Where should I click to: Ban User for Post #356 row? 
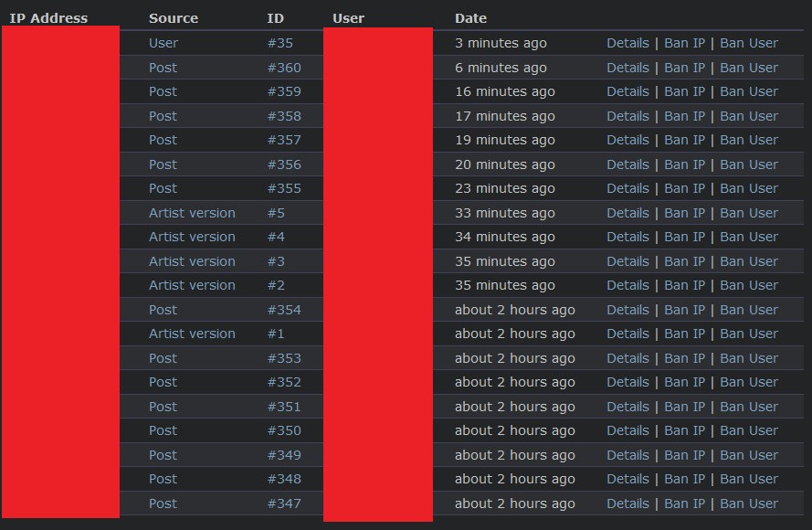click(x=749, y=164)
